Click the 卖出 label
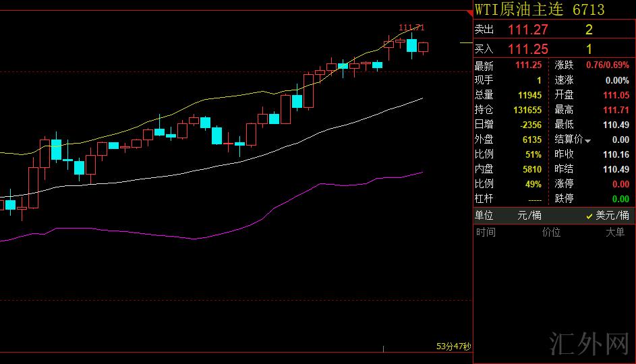 click(x=484, y=30)
